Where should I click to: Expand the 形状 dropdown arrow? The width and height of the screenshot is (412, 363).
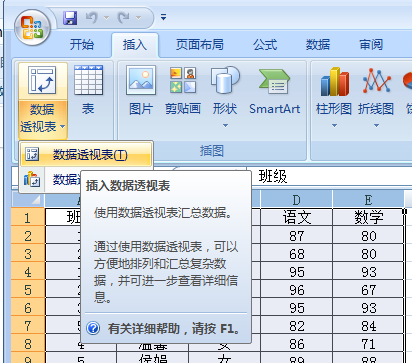pos(225,125)
